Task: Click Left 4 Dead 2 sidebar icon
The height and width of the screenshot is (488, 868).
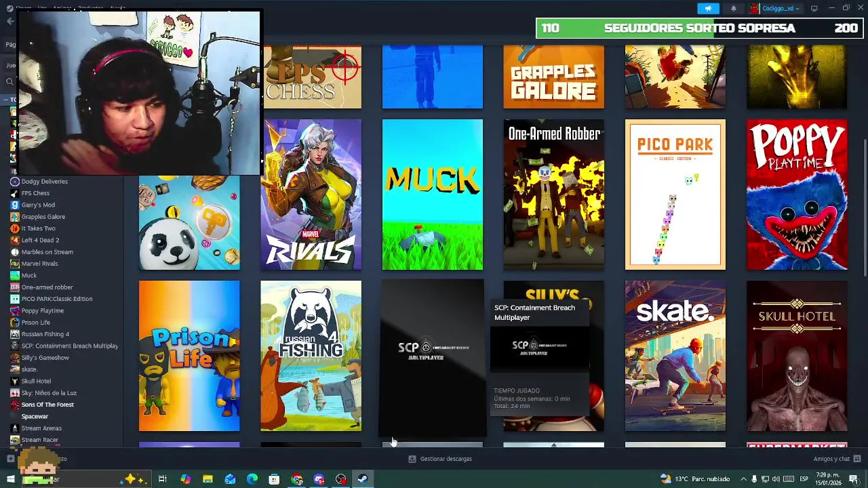Action: click(x=15, y=240)
